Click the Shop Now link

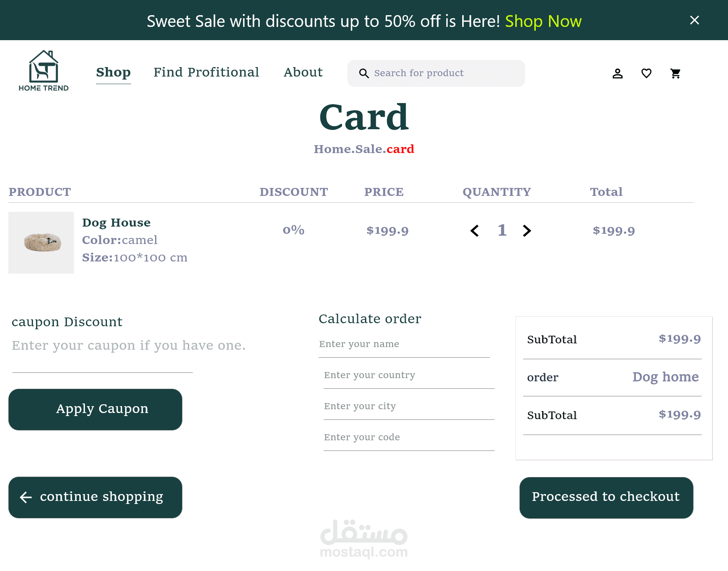[x=543, y=21]
